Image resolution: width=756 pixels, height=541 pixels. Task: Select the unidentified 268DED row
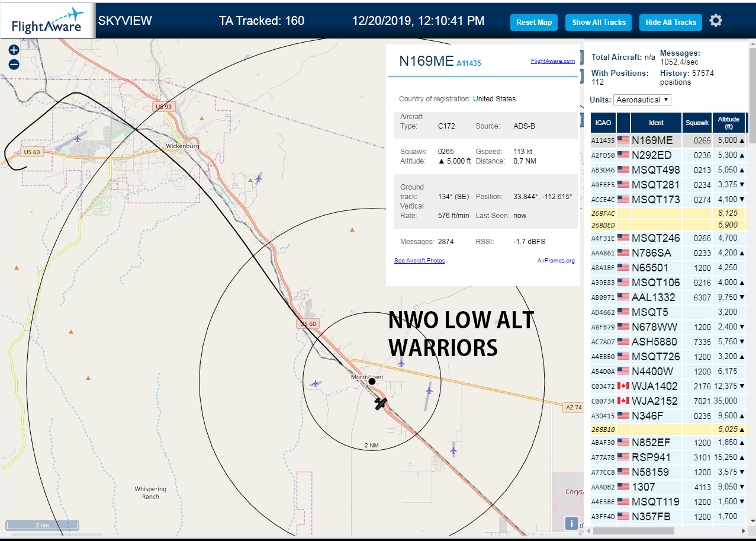click(668, 225)
